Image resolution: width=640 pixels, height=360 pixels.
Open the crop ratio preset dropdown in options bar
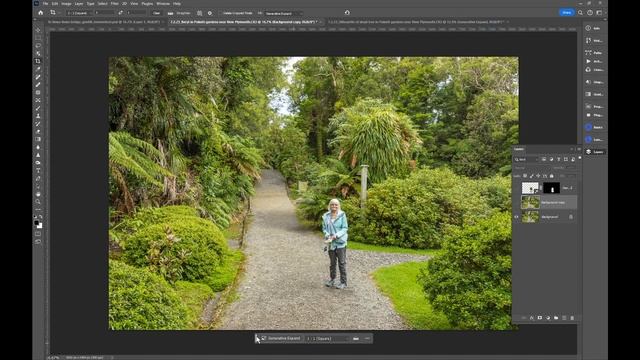pos(78,13)
